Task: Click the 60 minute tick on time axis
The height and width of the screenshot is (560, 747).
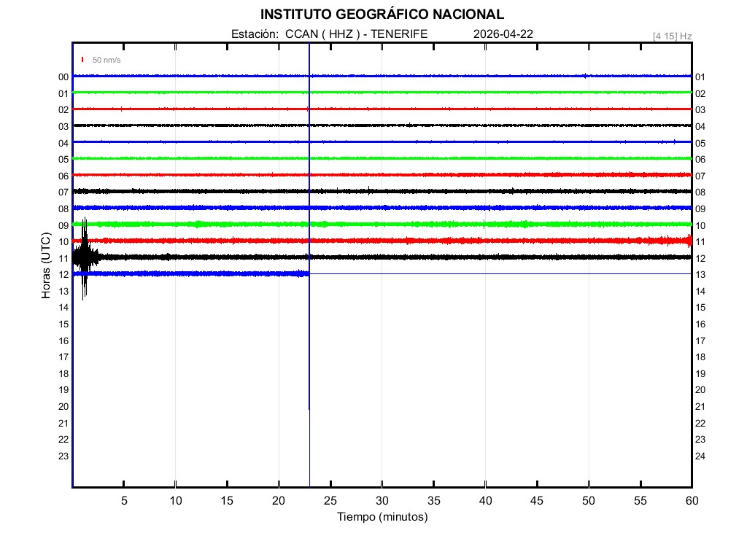Action: (x=692, y=500)
